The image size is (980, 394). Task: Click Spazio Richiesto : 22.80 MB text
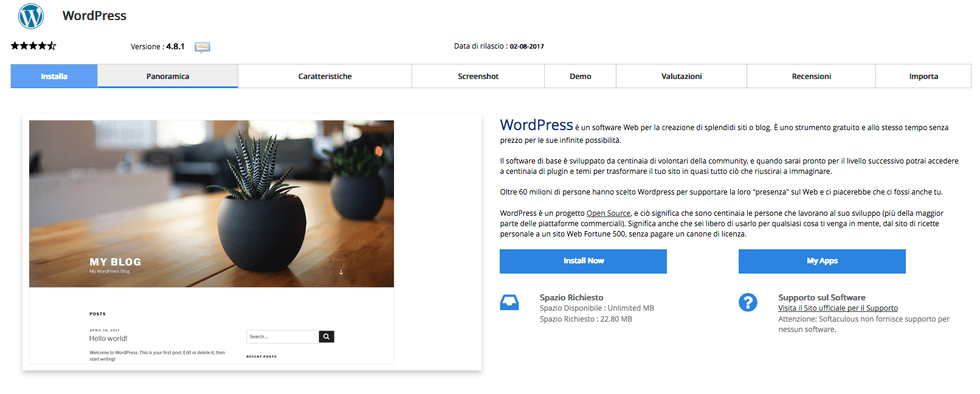[x=585, y=319]
